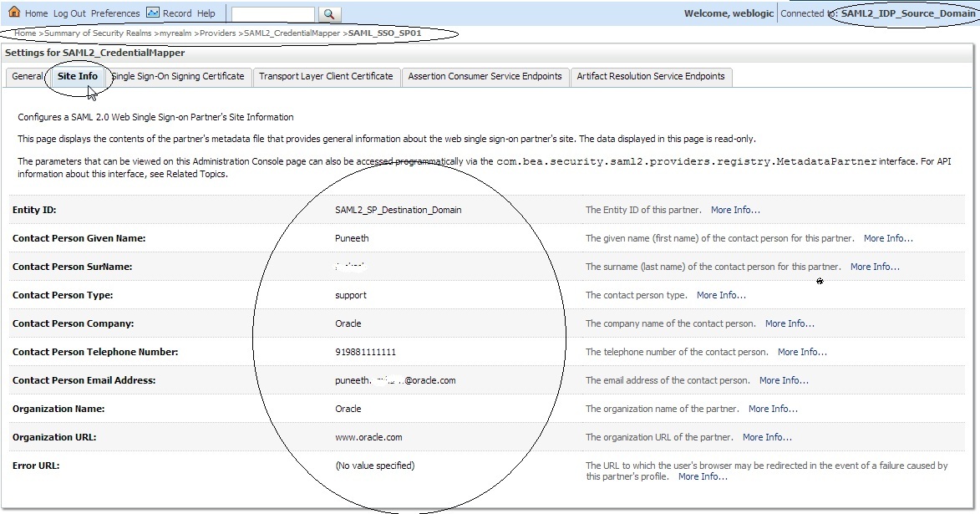Click the Oracle contact person company value
The width and height of the screenshot is (980, 514).
[x=348, y=324]
